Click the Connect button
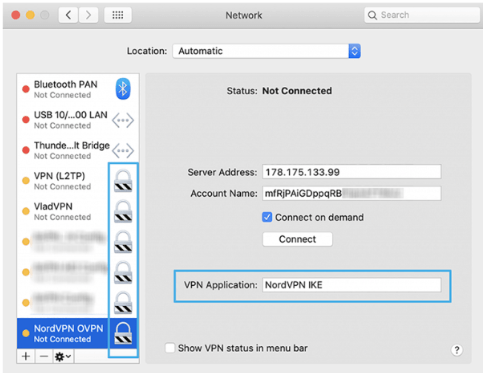 297,239
